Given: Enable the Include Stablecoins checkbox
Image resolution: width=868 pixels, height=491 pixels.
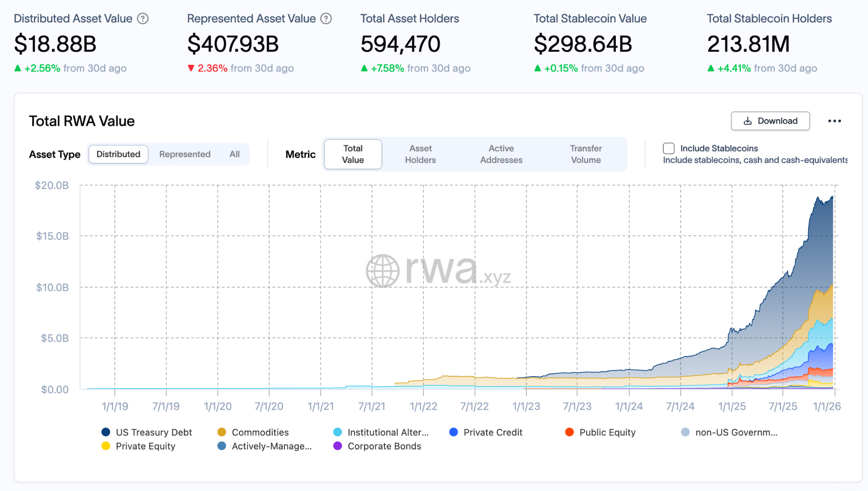Looking at the screenshot, I should pos(669,148).
